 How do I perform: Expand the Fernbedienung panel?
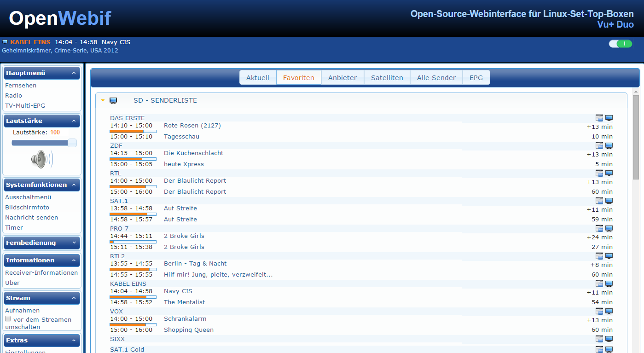pyautogui.click(x=74, y=243)
